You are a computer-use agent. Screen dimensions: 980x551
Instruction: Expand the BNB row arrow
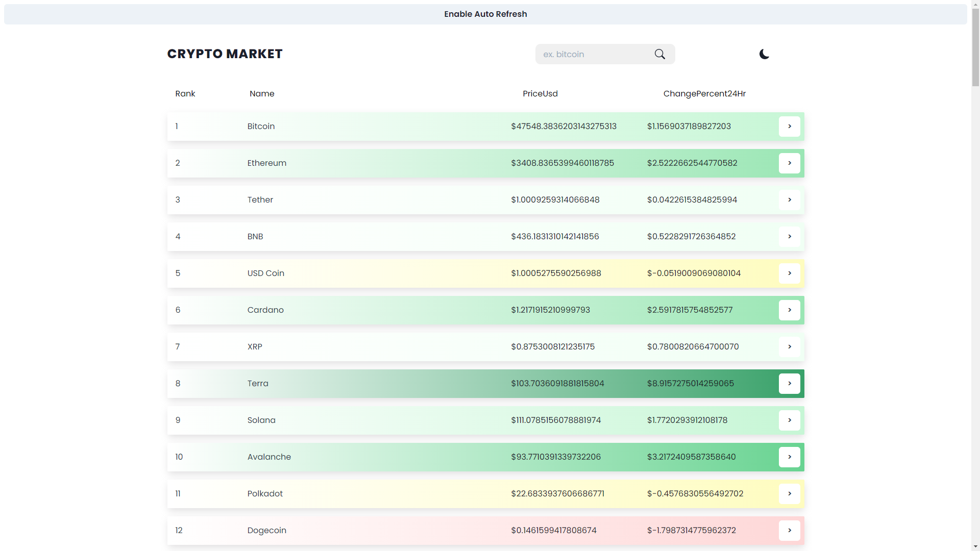(789, 237)
